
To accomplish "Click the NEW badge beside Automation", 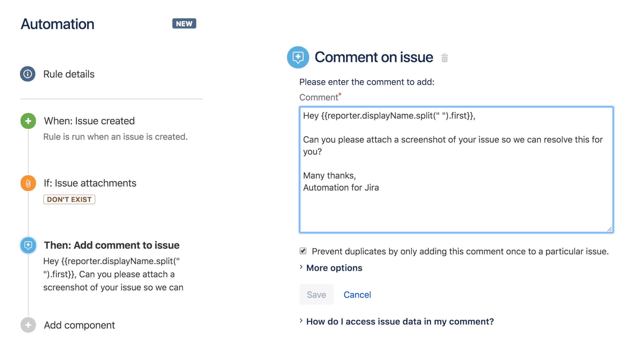I will coord(184,24).
